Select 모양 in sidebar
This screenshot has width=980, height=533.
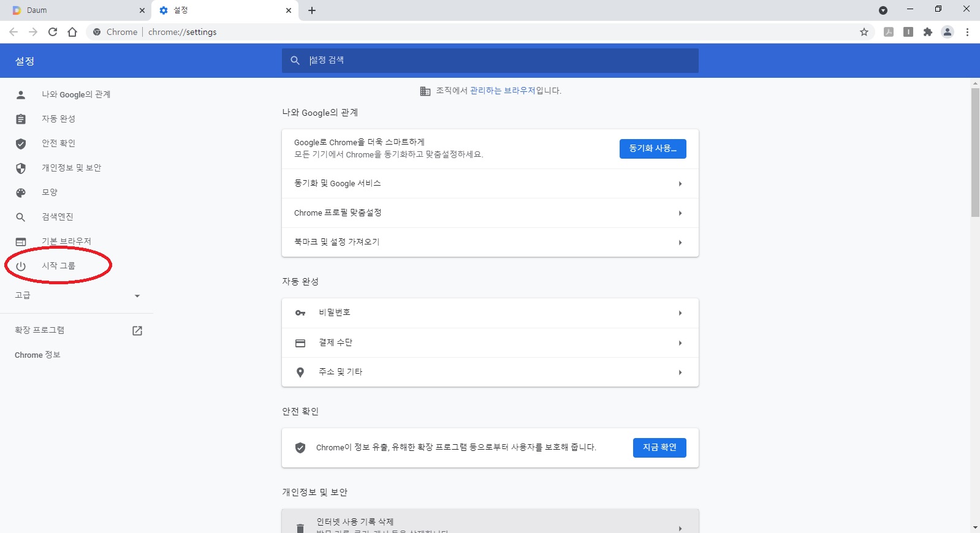pos(50,192)
